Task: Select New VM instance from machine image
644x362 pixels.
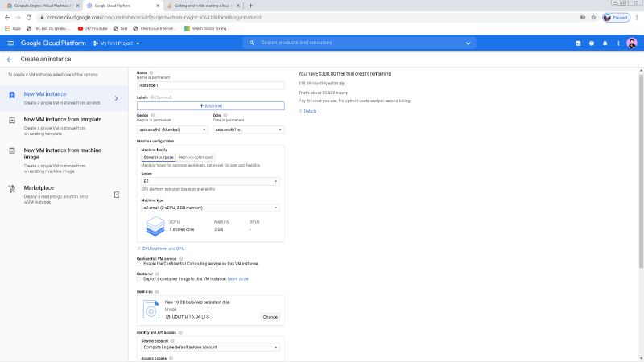Action: pos(64,160)
